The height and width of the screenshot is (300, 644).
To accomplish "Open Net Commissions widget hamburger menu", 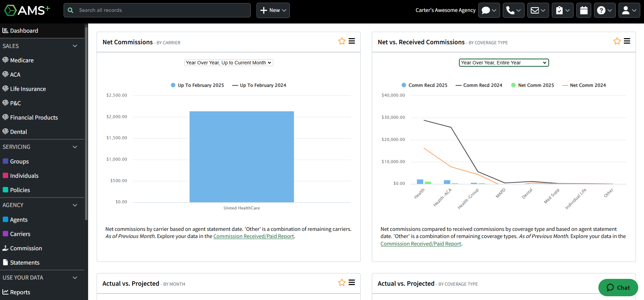I will [x=352, y=41].
